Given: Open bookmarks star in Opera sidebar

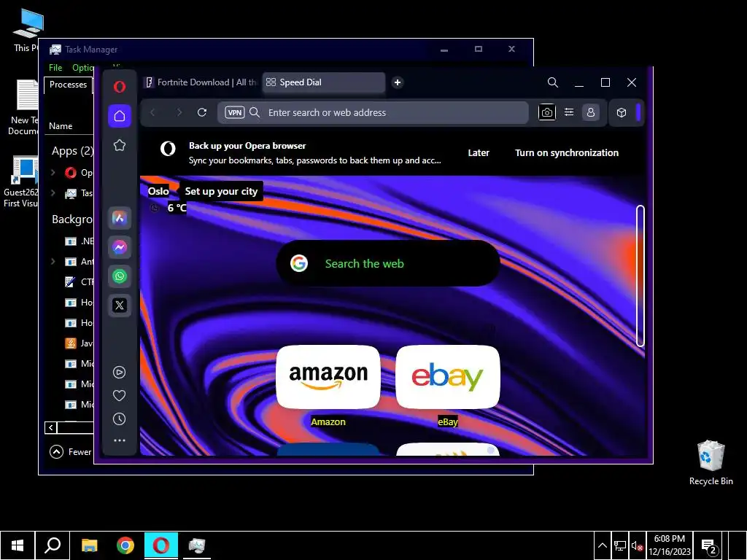Looking at the screenshot, I should click(120, 145).
